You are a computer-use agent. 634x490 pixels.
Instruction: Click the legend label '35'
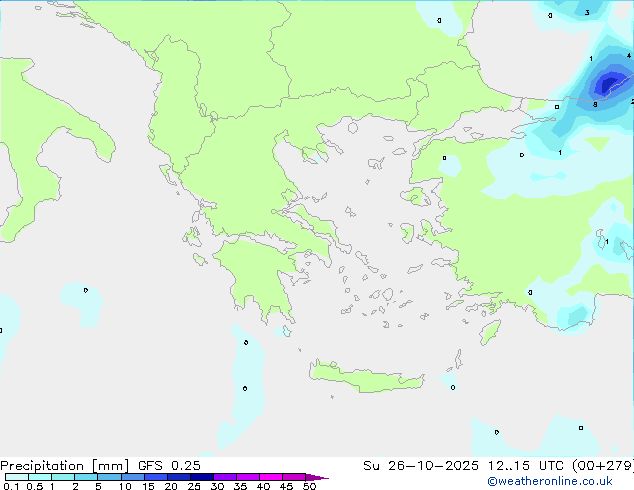coord(240,486)
